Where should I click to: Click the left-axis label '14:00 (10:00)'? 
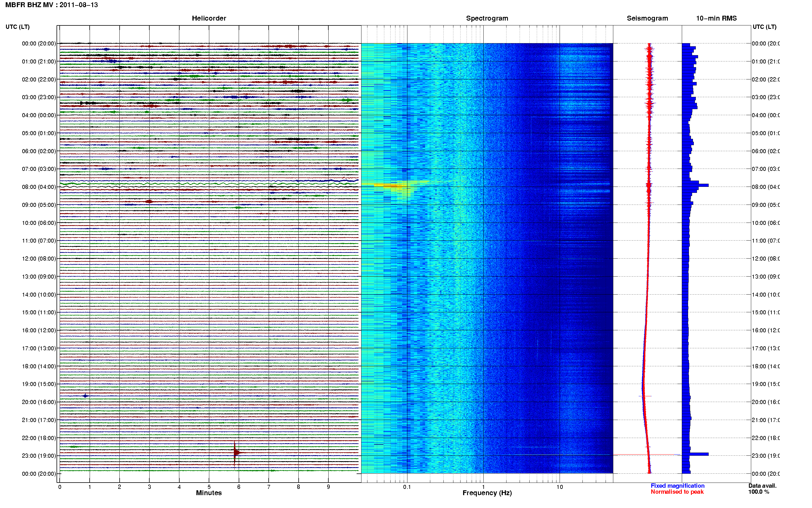pyautogui.click(x=39, y=295)
